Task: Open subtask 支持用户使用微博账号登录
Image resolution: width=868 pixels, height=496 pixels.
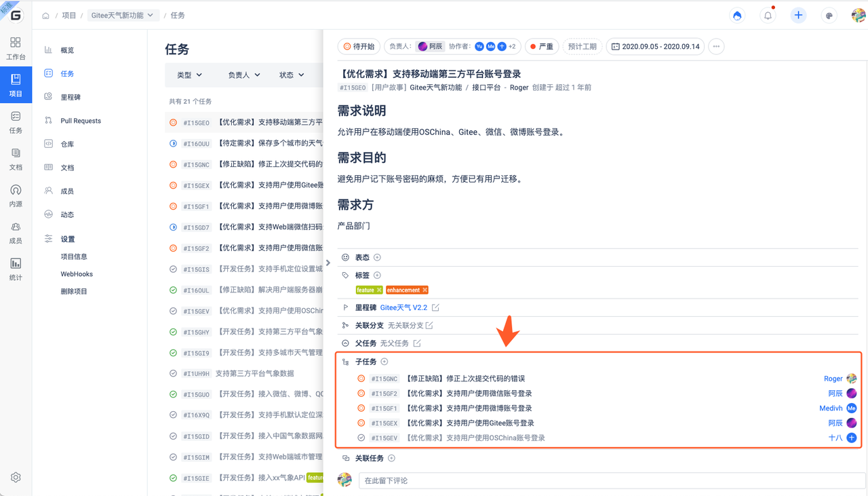Action: point(469,408)
